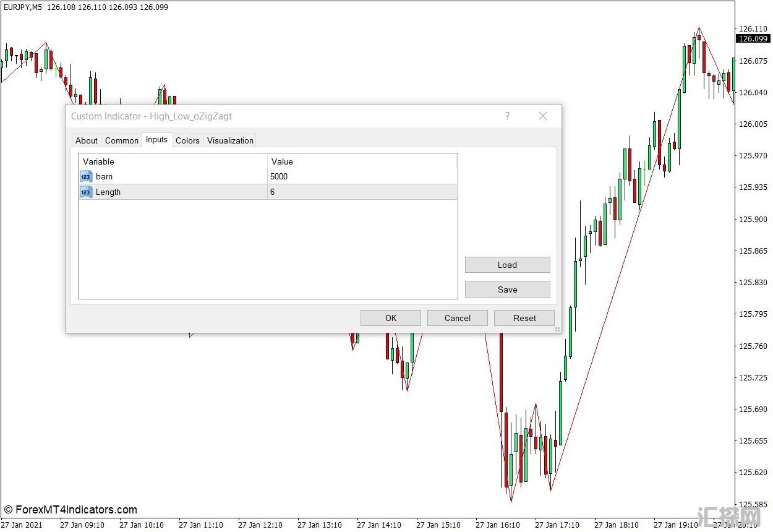This screenshot has width=773, height=532.
Task: Select the Length value 6 cell
Action: point(362,192)
